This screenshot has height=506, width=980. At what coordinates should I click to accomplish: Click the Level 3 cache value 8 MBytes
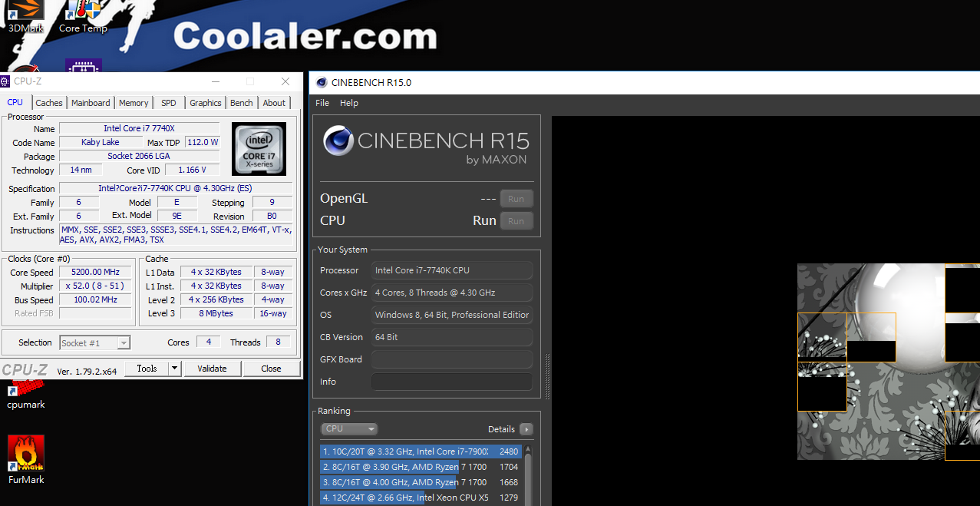click(x=217, y=313)
